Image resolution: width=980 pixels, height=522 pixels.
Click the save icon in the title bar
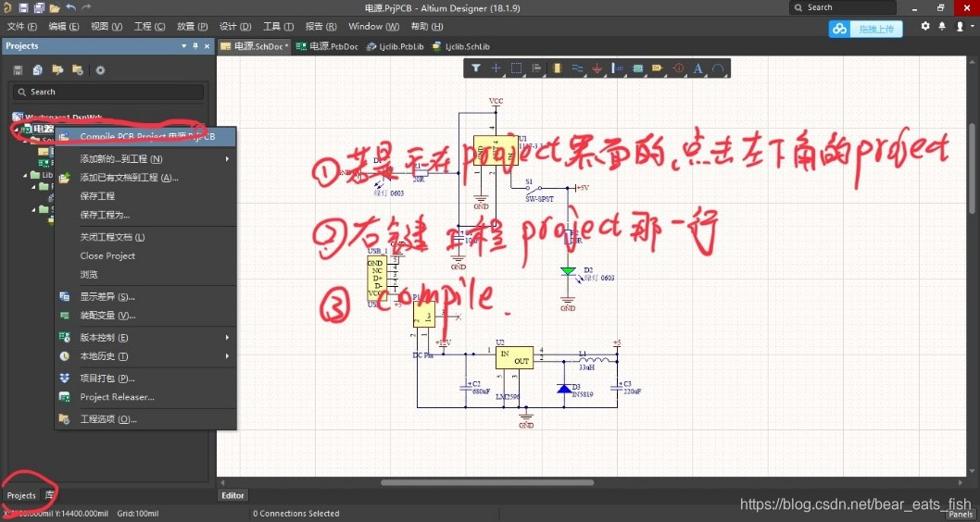(x=23, y=8)
